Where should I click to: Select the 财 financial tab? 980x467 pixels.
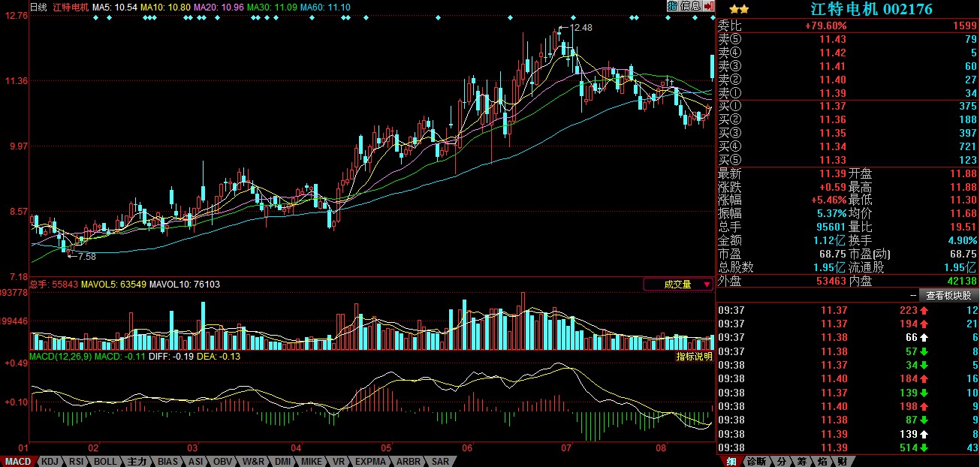click(x=843, y=461)
